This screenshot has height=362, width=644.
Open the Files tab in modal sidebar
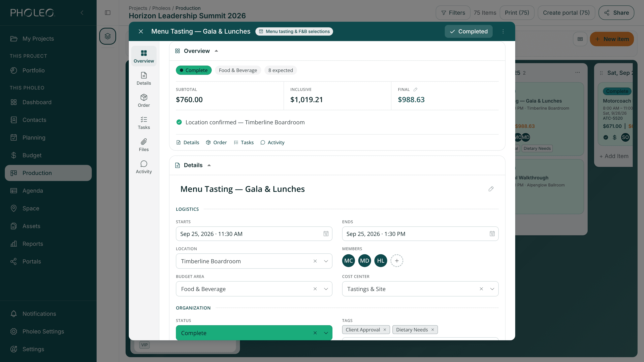(144, 145)
